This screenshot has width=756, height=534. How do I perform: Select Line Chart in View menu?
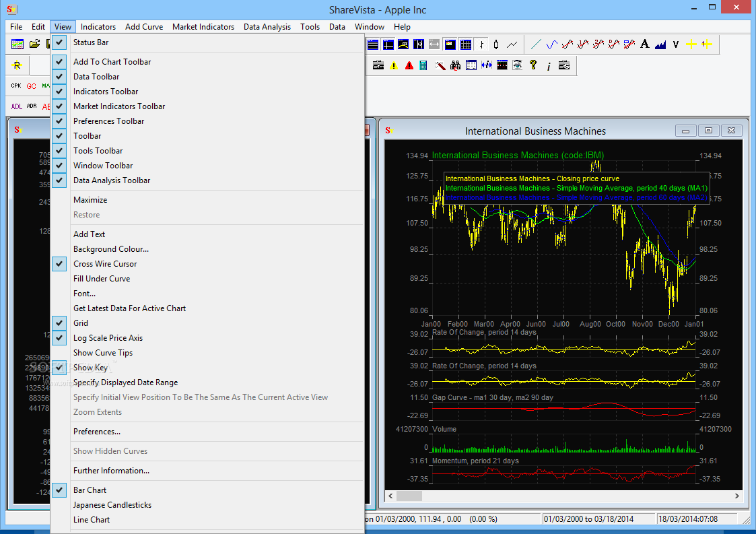click(207, 520)
